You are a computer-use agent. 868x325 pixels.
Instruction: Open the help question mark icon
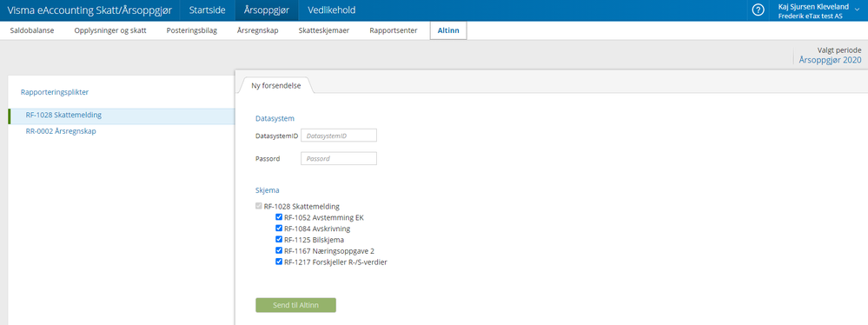pos(759,10)
